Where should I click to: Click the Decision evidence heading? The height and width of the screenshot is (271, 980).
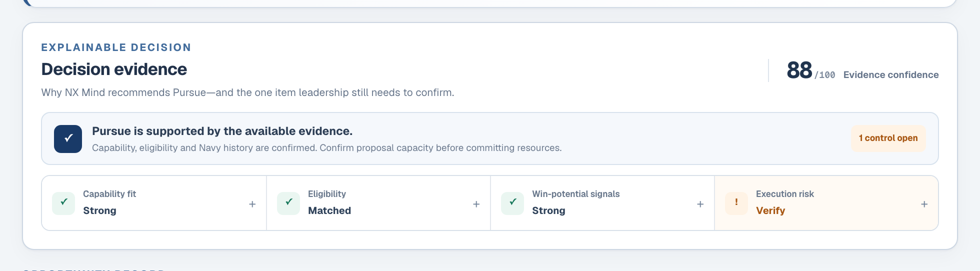click(x=114, y=69)
